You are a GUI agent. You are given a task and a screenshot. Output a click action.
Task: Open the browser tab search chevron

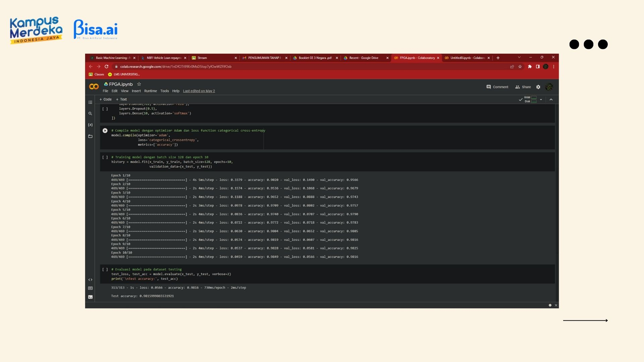click(x=519, y=57)
